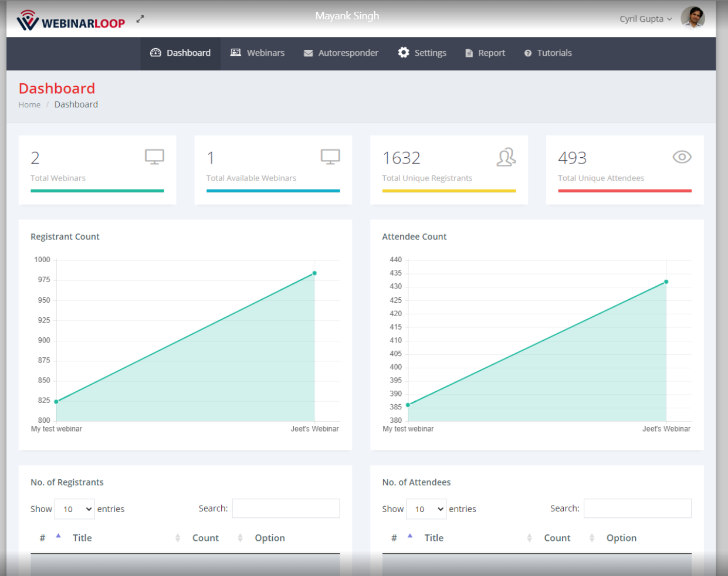The width and height of the screenshot is (728, 576).
Task: Click the Home breadcrumb link
Action: coord(29,104)
